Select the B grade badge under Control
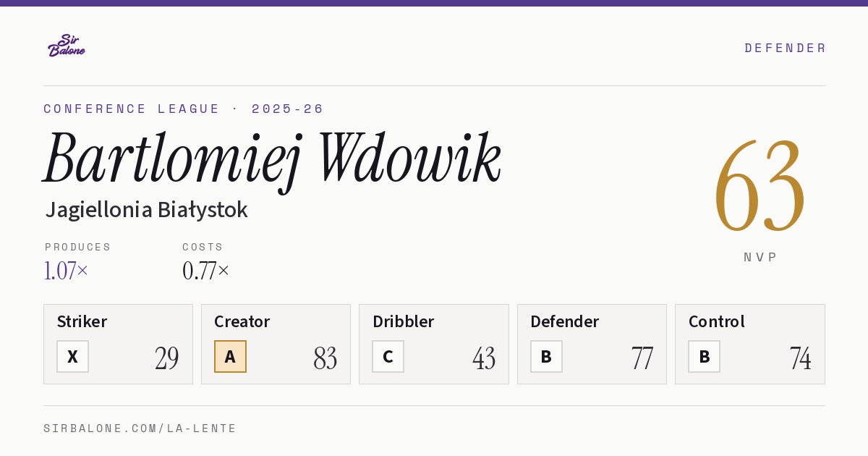This screenshot has width=868, height=456. (704, 357)
